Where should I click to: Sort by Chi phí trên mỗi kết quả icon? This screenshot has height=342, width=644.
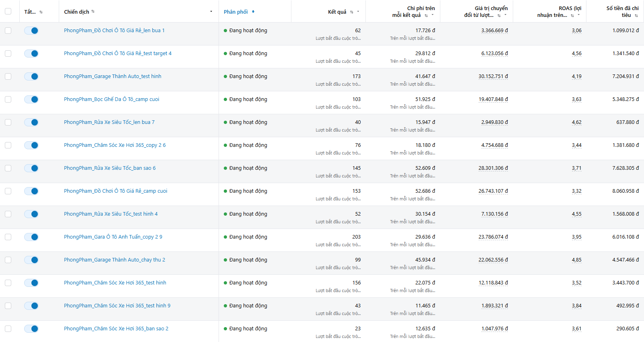(426, 15)
